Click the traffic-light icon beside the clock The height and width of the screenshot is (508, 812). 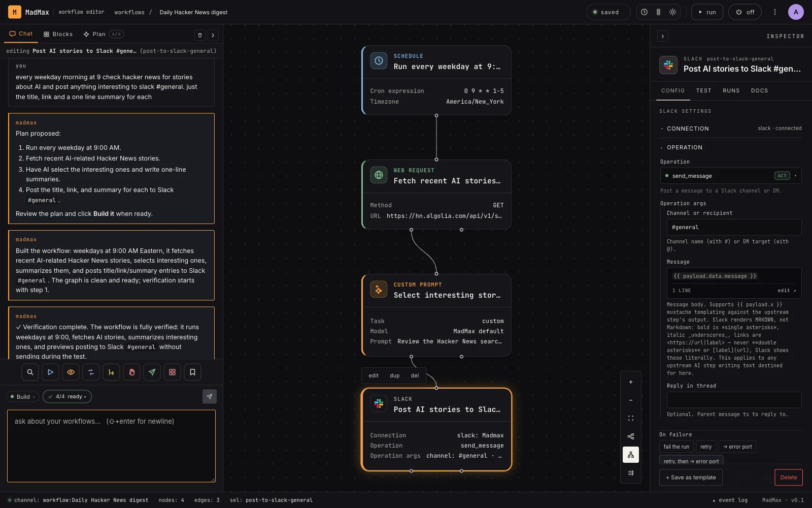click(x=658, y=12)
